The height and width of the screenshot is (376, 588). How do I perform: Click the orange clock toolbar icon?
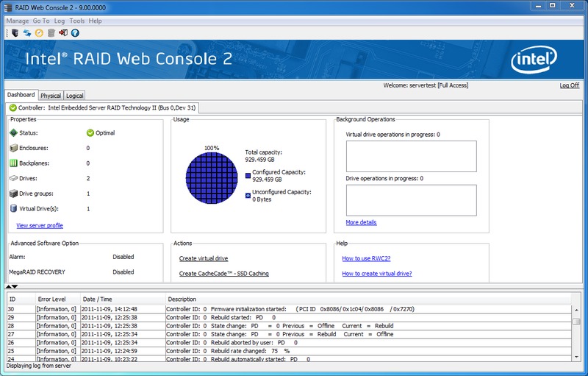click(39, 32)
